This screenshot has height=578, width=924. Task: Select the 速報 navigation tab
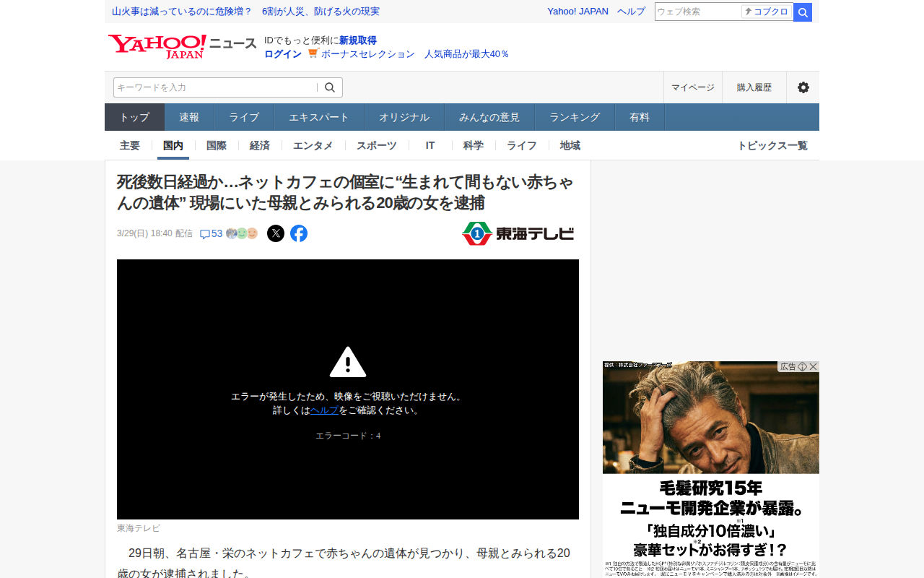click(x=189, y=117)
